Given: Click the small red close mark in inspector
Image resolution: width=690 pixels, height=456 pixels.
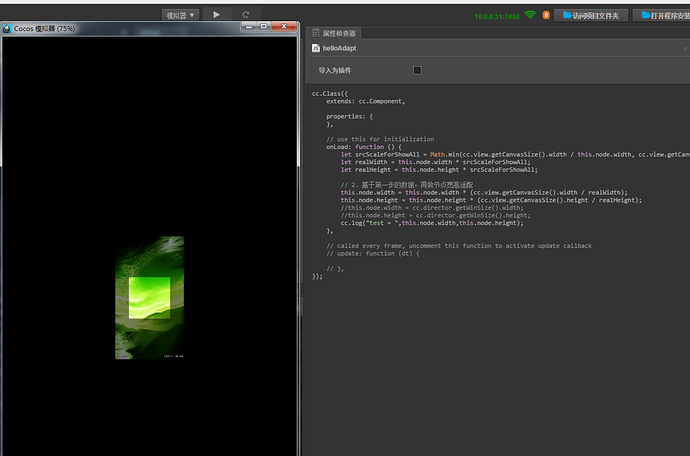Looking at the screenshot, I should (685, 48).
